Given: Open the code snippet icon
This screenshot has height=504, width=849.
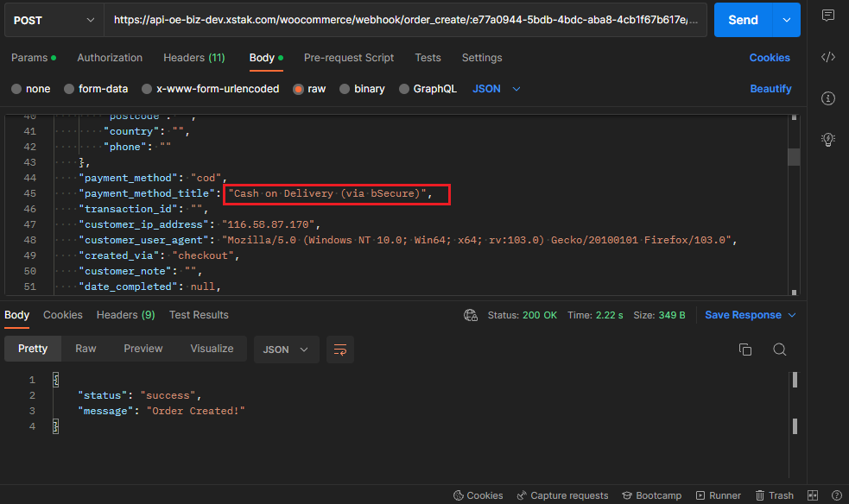Looking at the screenshot, I should [827, 57].
